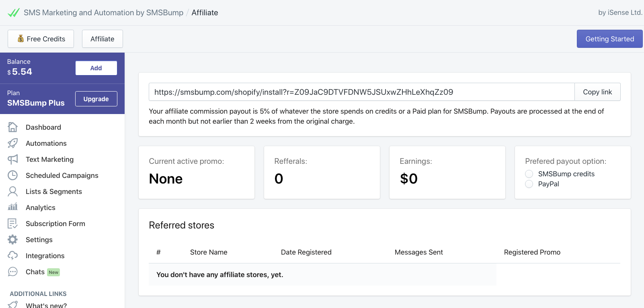
Task: Click the SMSBump app title breadcrumb
Action: 103,12
